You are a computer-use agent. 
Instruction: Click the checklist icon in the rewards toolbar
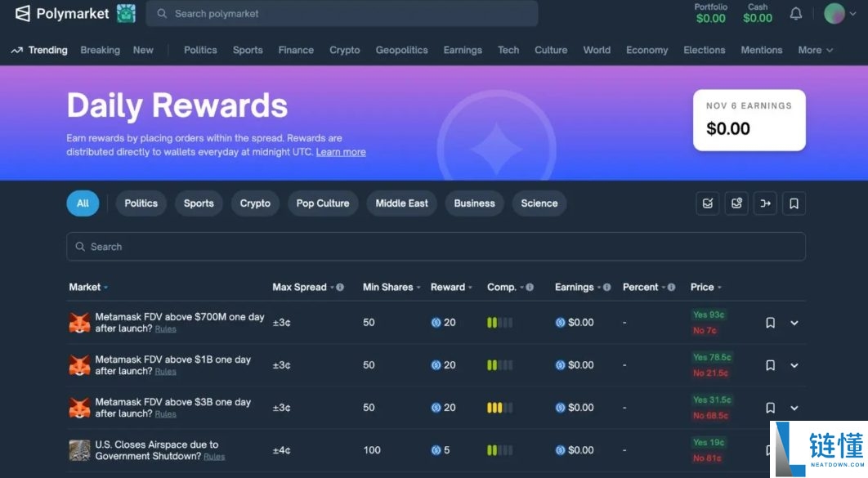(x=708, y=203)
